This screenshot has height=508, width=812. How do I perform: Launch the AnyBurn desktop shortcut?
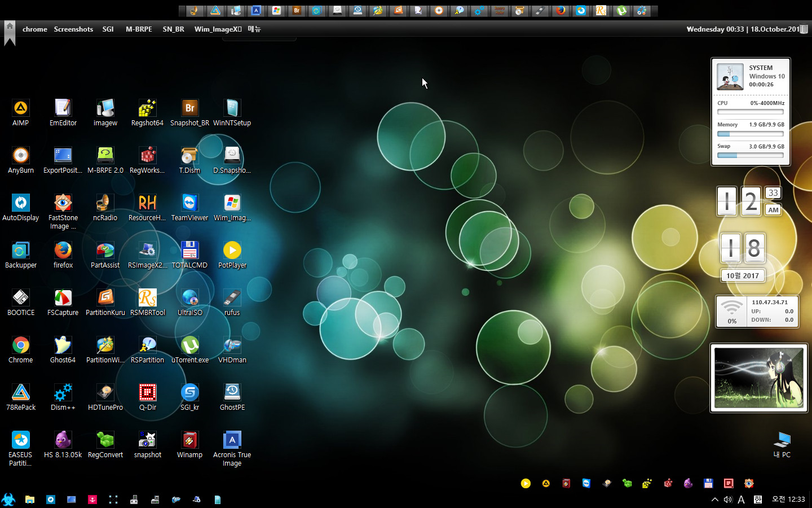[x=21, y=160]
